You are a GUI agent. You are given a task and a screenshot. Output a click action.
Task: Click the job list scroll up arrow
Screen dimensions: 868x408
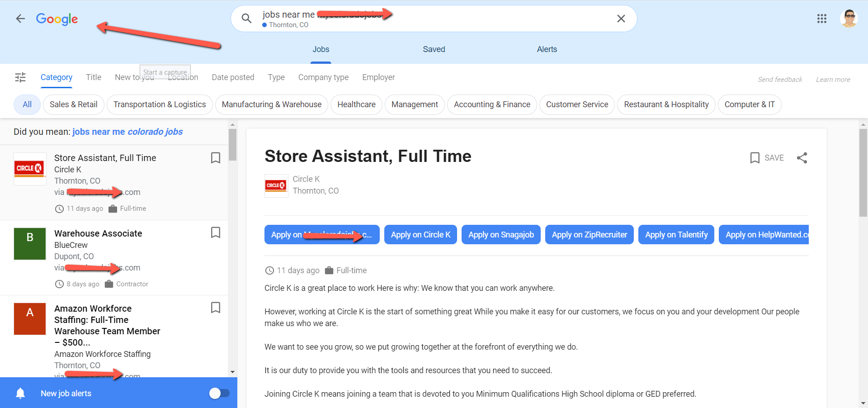click(x=232, y=124)
